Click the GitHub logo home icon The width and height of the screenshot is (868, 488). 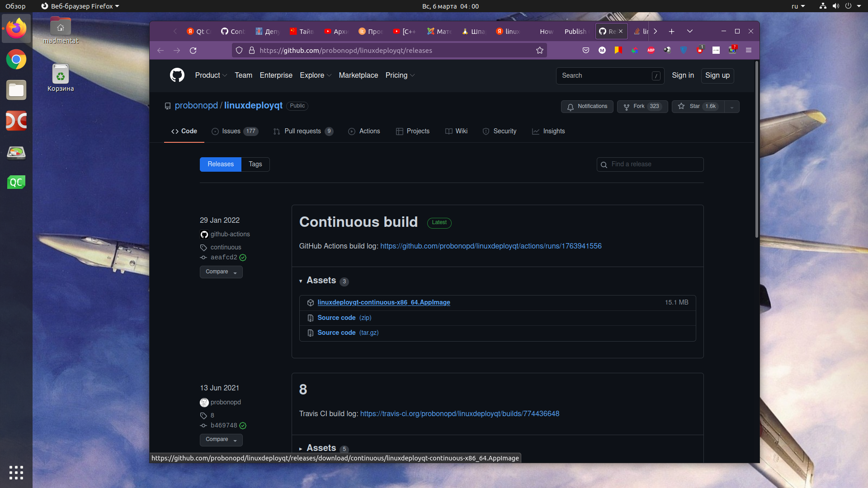(177, 75)
